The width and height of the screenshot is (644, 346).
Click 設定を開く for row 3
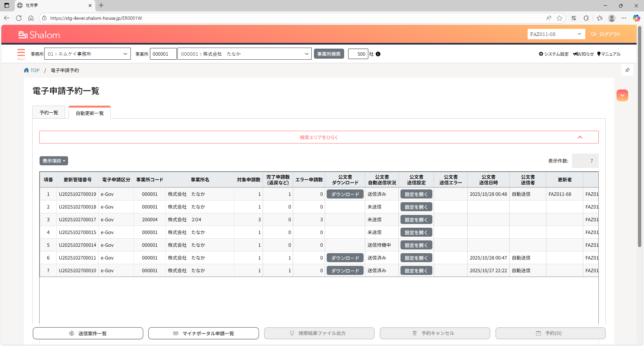[416, 220]
